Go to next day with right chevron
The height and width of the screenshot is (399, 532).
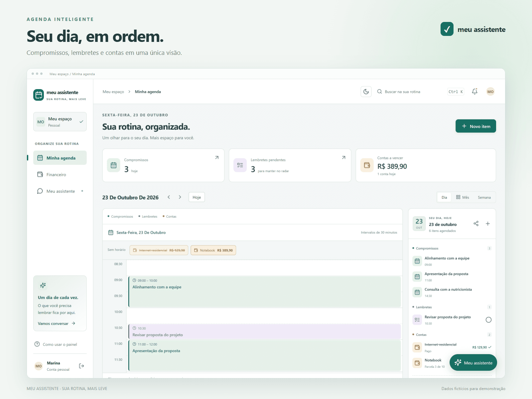[x=180, y=197]
